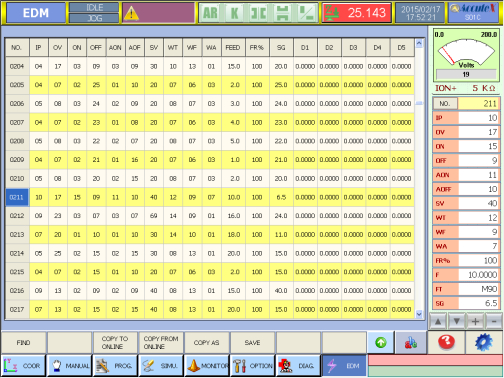Open the MONITOR page with cone icon
This screenshot has height=378, width=504.
(x=207, y=366)
